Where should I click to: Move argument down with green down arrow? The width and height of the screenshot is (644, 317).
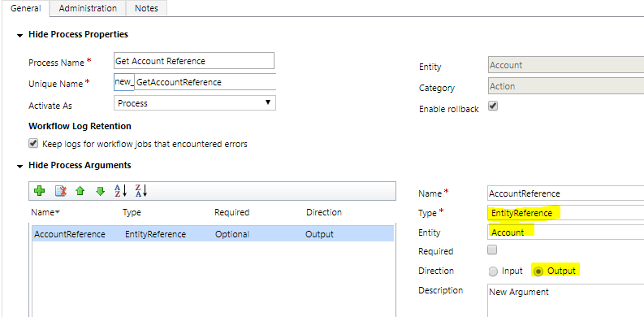(x=100, y=191)
